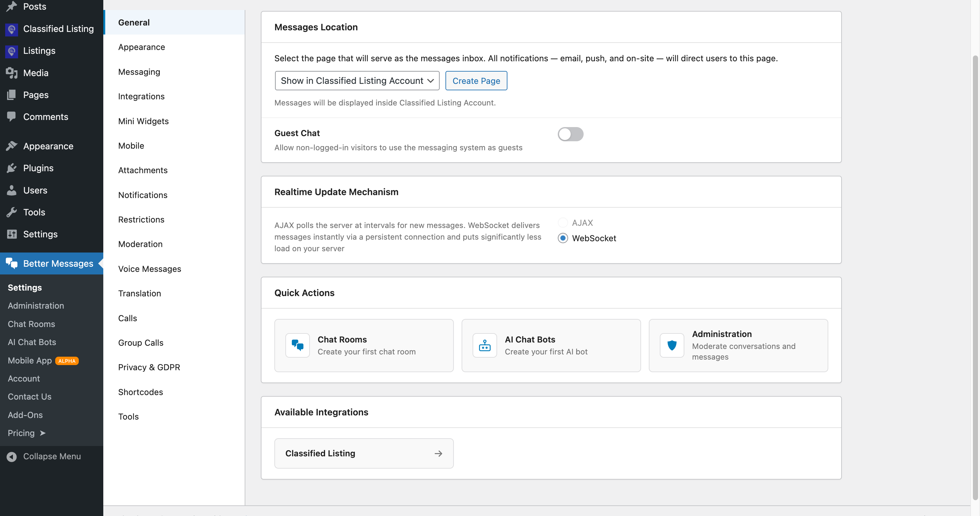Open the Media admin menu
Image resolution: width=980 pixels, height=516 pixels.
click(52, 73)
